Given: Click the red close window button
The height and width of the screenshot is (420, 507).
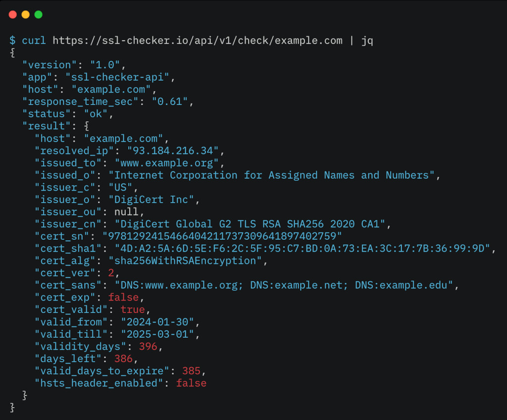Looking at the screenshot, I should pos(13,15).
